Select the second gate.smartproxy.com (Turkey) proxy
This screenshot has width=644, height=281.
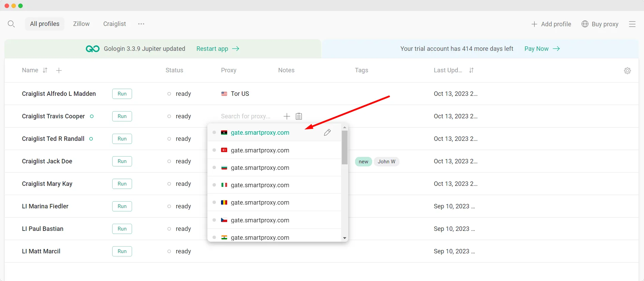(274, 150)
